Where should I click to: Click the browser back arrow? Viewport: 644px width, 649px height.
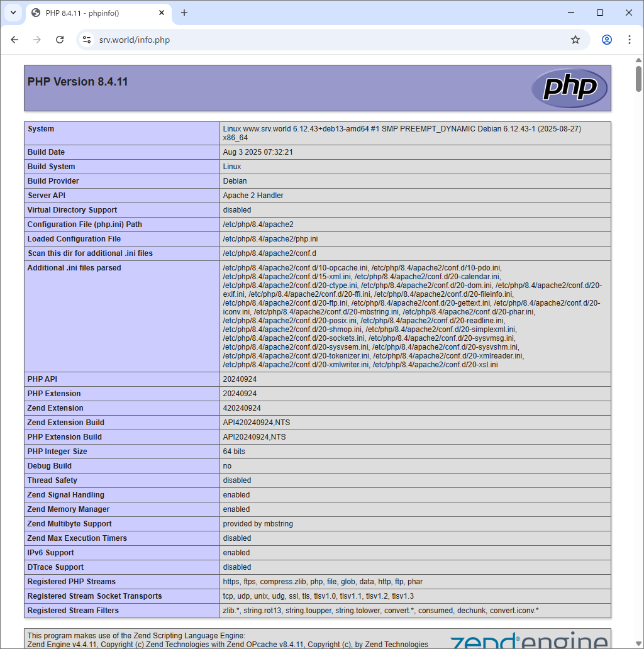(x=14, y=40)
